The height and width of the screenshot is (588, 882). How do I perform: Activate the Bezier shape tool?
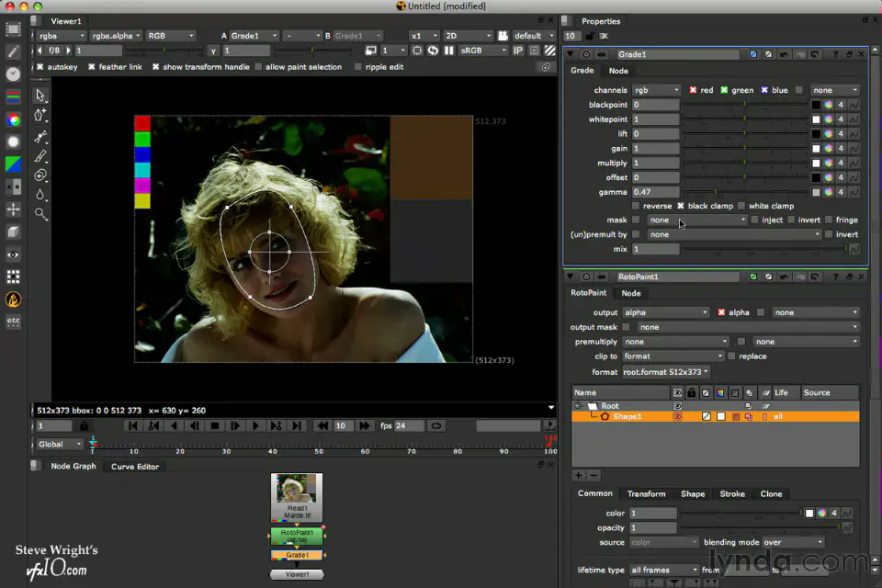click(x=40, y=137)
